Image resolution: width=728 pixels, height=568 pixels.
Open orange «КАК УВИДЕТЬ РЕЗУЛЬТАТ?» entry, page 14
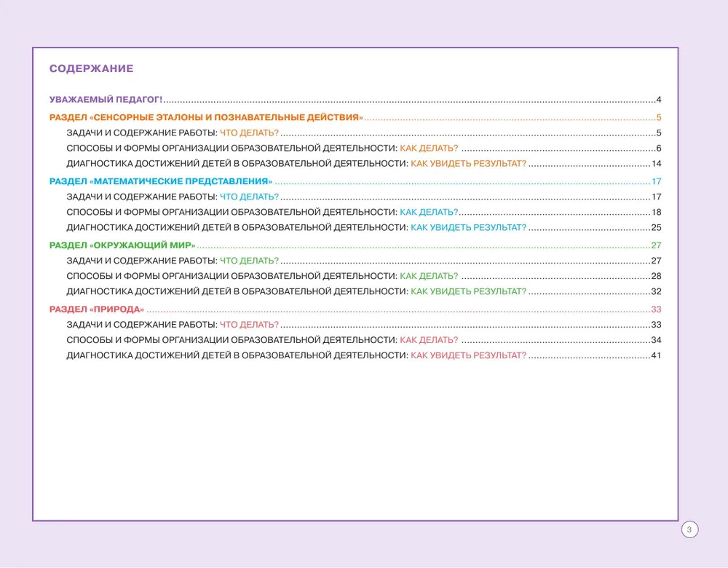click(x=468, y=164)
